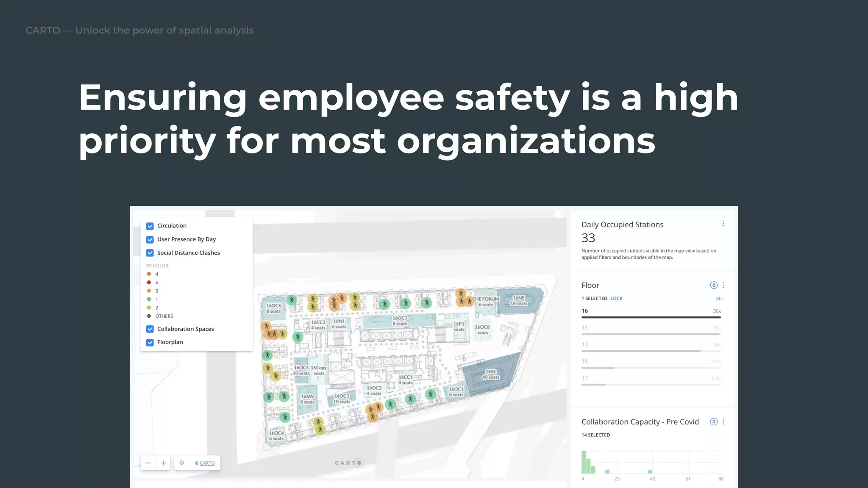Click the 16P1 seats room

tap(459, 327)
